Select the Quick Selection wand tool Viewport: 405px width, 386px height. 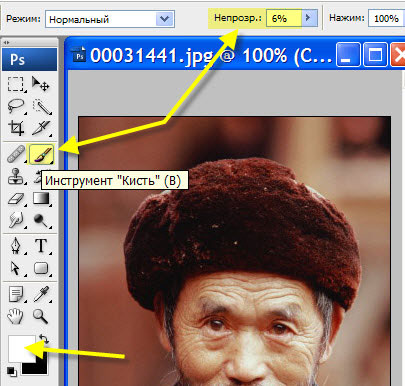coord(42,107)
